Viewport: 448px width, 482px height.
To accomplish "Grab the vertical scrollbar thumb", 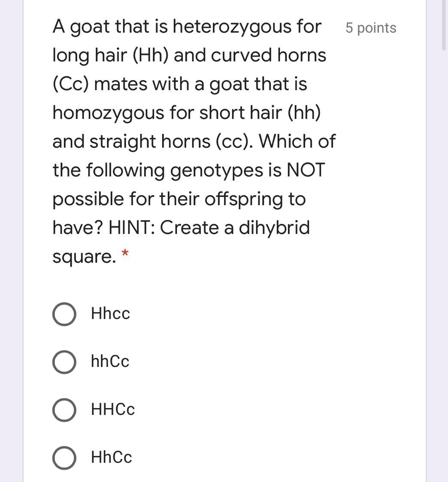I will pyautogui.click(x=444, y=24).
